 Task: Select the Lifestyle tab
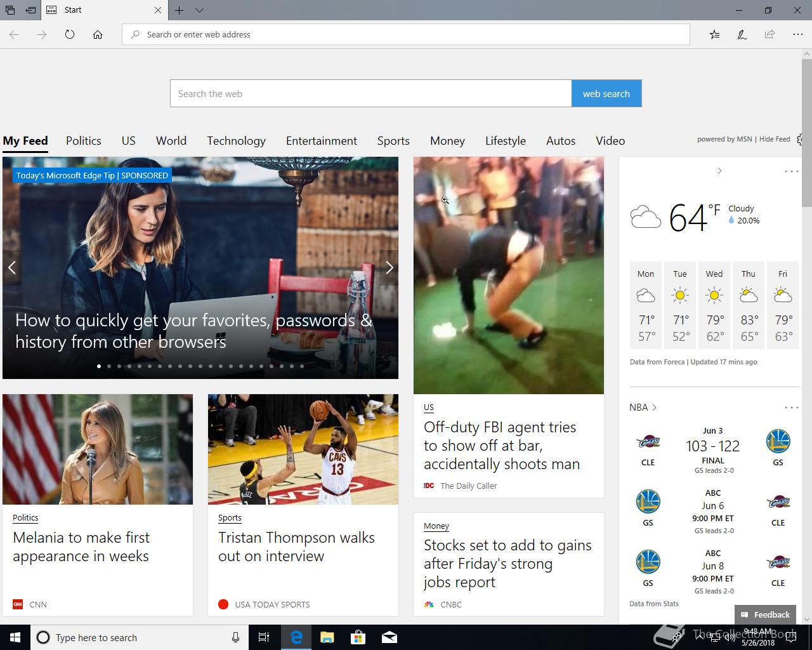click(x=506, y=141)
